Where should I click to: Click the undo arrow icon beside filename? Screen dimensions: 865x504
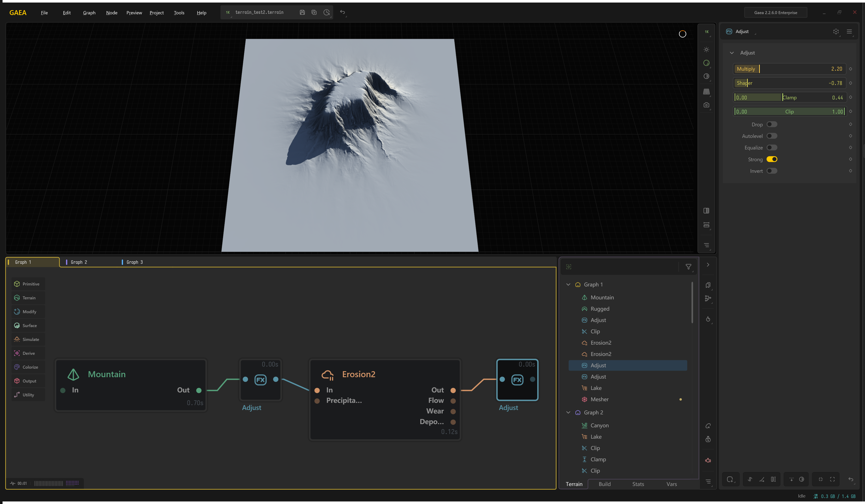342,12
